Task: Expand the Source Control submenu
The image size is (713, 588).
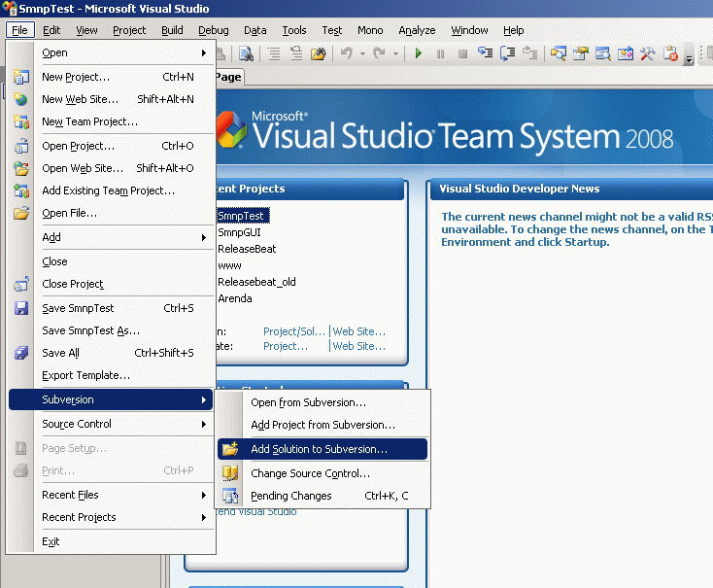Action: pyautogui.click(x=204, y=424)
